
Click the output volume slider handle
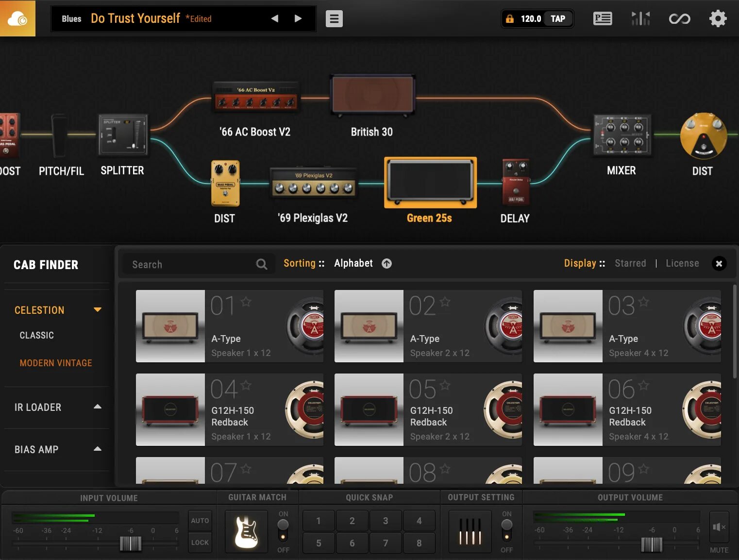652,544
